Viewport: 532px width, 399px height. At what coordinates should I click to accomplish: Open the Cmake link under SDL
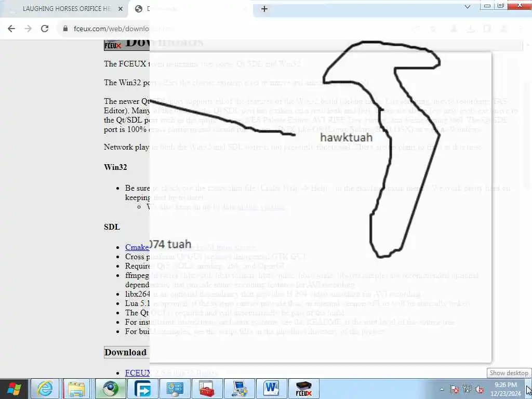137,247
